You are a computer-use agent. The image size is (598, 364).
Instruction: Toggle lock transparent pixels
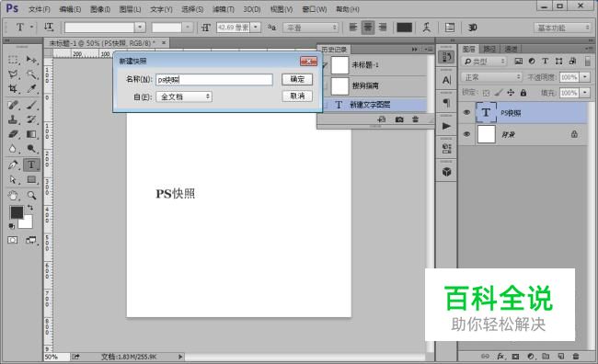click(x=486, y=93)
